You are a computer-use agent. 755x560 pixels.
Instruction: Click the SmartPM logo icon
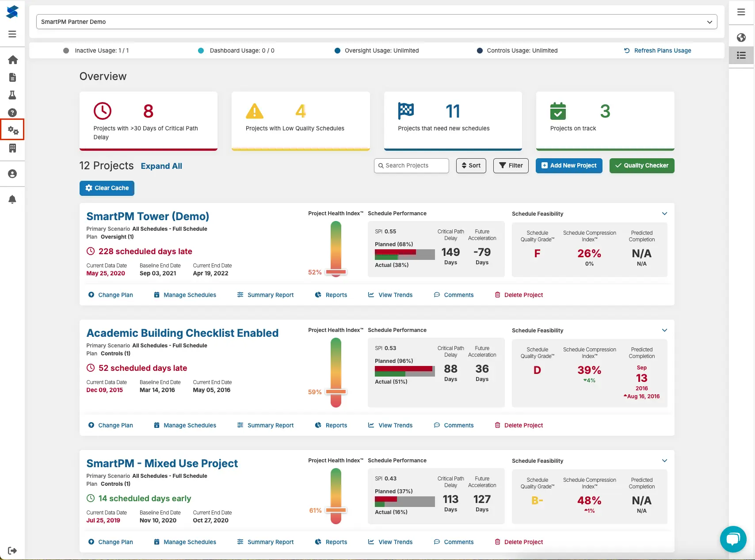tap(12, 12)
